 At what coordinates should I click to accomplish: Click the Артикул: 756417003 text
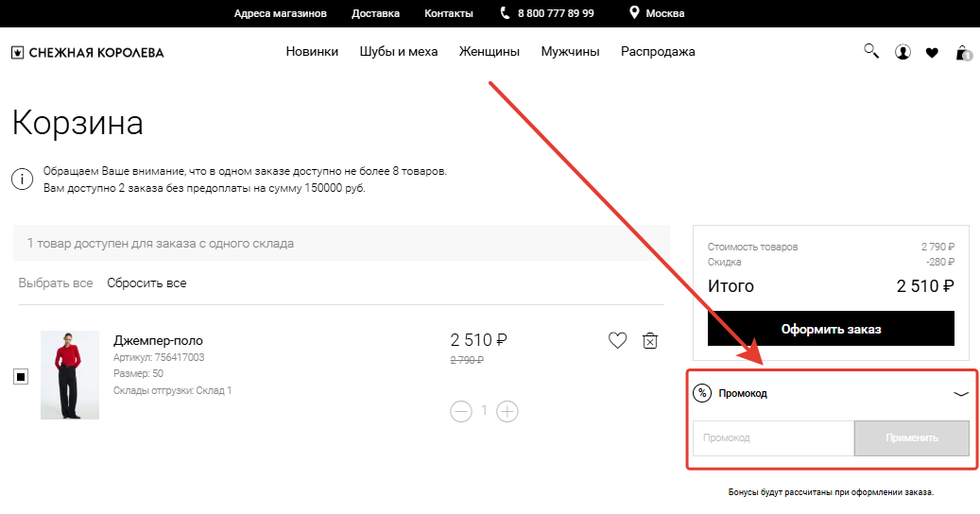click(x=159, y=357)
